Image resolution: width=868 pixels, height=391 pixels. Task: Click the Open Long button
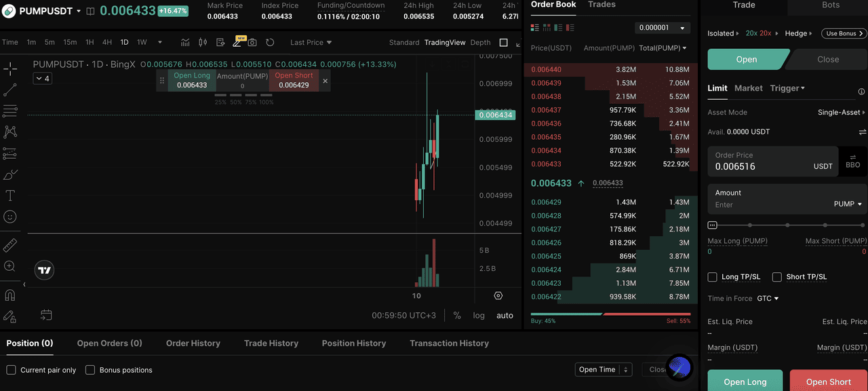(745, 381)
